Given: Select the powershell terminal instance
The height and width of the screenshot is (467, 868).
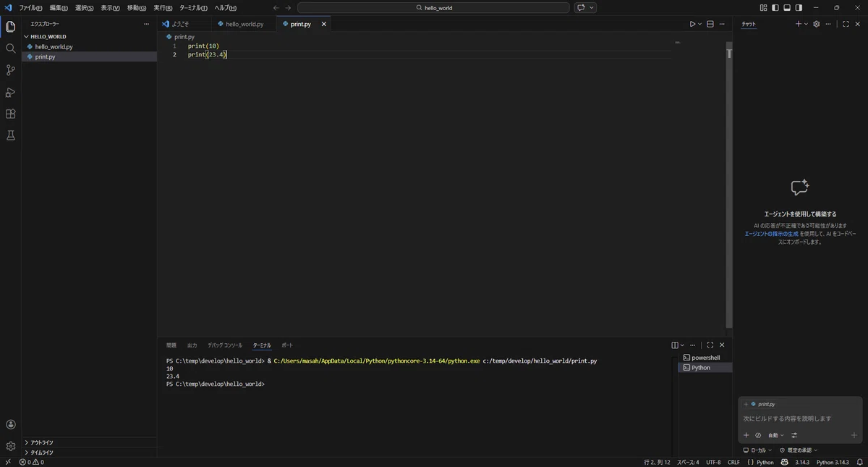Looking at the screenshot, I should 705,358.
